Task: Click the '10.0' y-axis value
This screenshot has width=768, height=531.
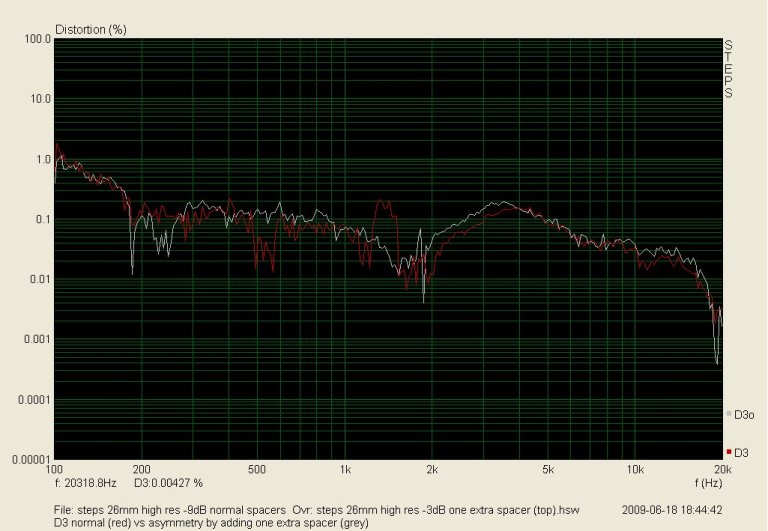Action: (41, 99)
